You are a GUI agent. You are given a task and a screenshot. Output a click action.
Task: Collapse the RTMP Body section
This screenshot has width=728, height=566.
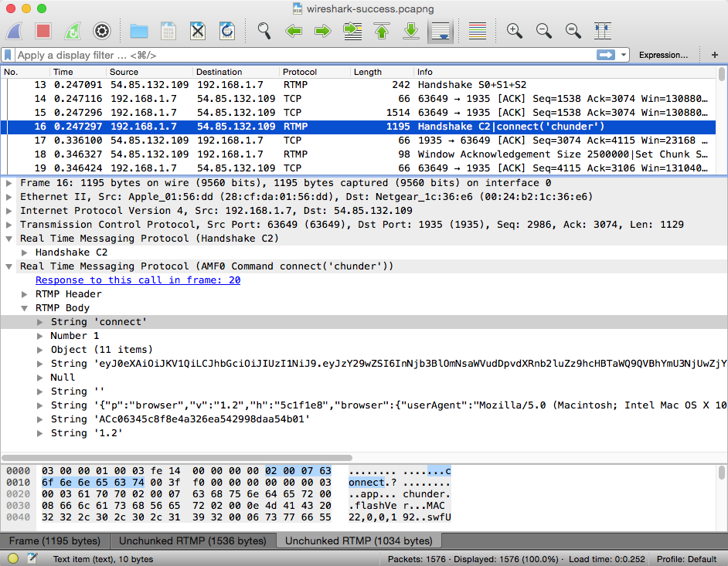click(25, 308)
